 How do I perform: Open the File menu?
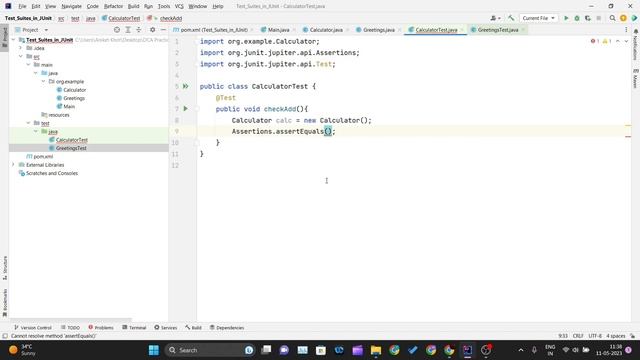(x=22, y=6)
